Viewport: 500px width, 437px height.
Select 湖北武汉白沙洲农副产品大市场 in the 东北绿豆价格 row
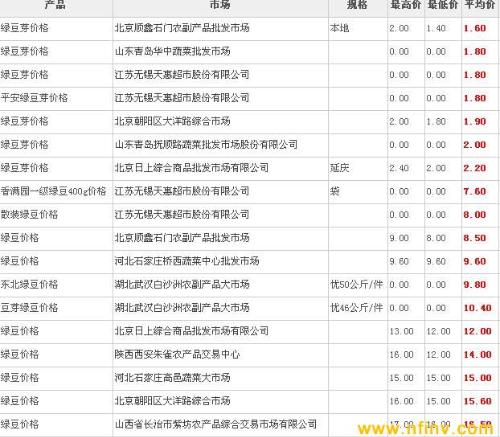point(182,285)
